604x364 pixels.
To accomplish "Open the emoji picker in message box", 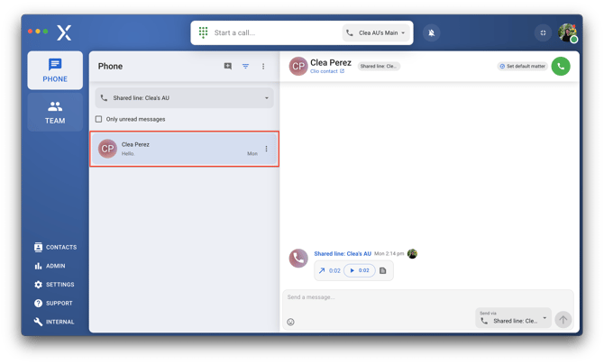I will (291, 322).
